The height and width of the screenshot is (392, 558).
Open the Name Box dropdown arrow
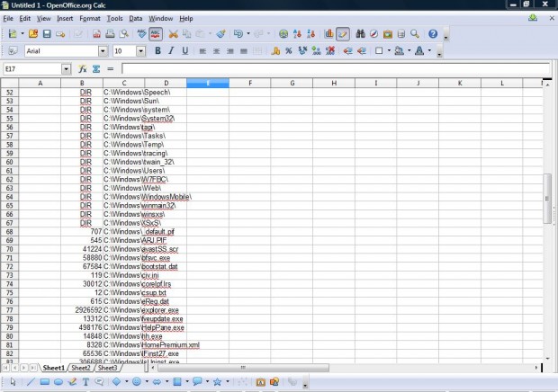[67, 69]
